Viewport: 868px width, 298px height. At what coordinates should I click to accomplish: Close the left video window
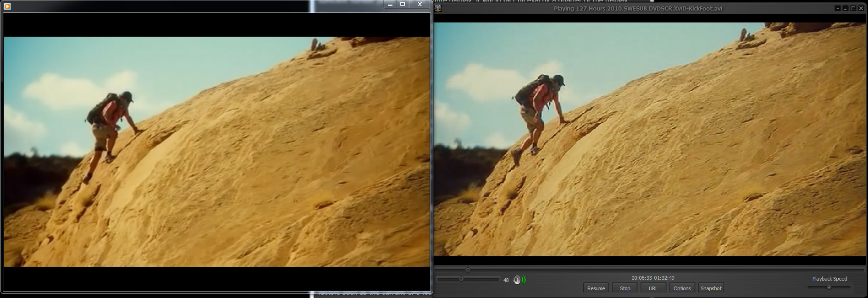tap(419, 5)
